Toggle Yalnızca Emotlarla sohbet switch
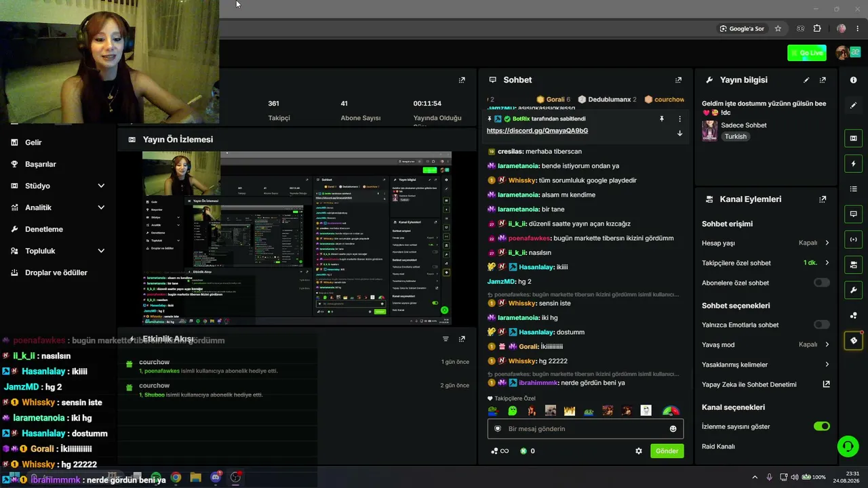Screen dimensions: 868x488 pyautogui.click(x=821, y=325)
